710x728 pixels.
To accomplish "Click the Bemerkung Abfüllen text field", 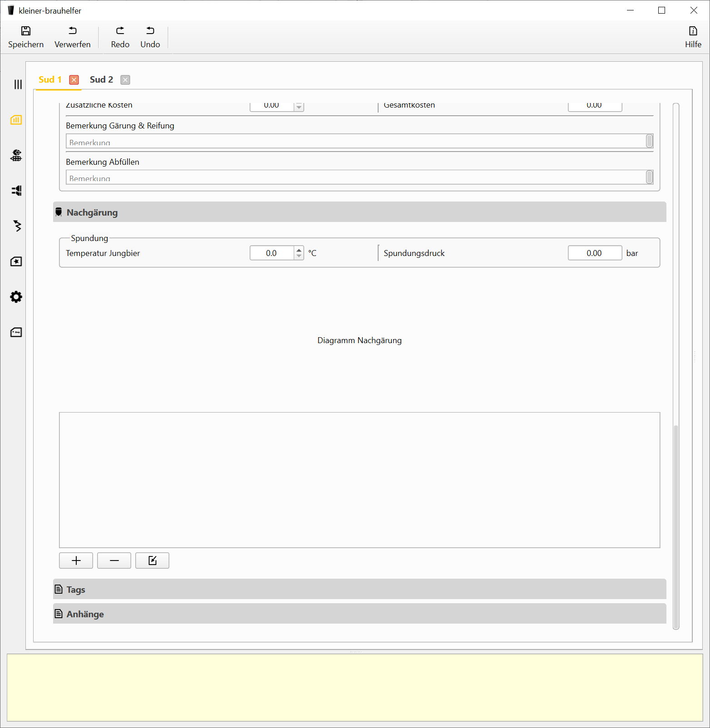I will (355, 177).
